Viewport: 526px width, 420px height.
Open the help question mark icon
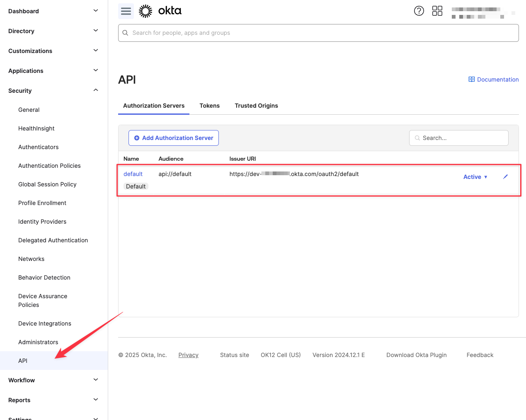pyautogui.click(x=419, y=11)
